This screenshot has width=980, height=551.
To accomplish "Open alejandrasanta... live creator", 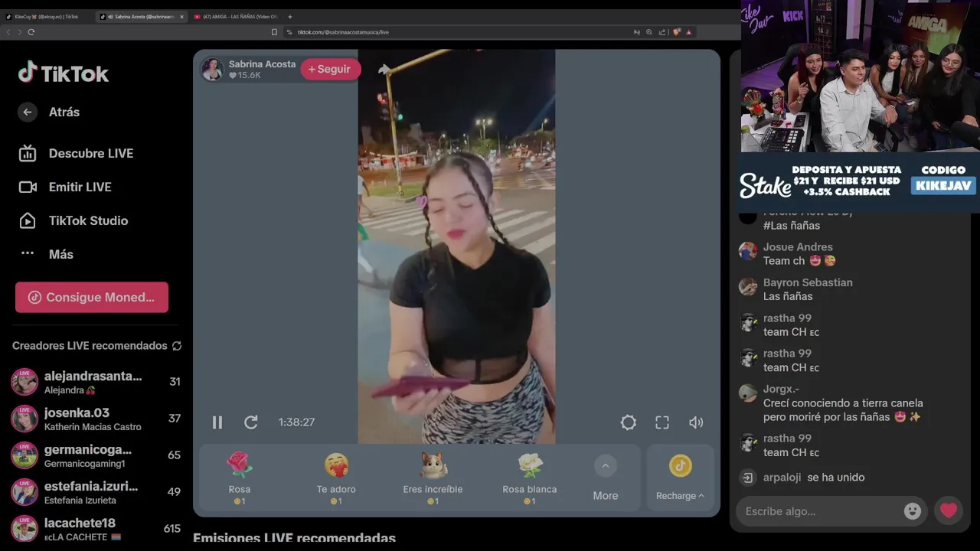I will [96, 382].
